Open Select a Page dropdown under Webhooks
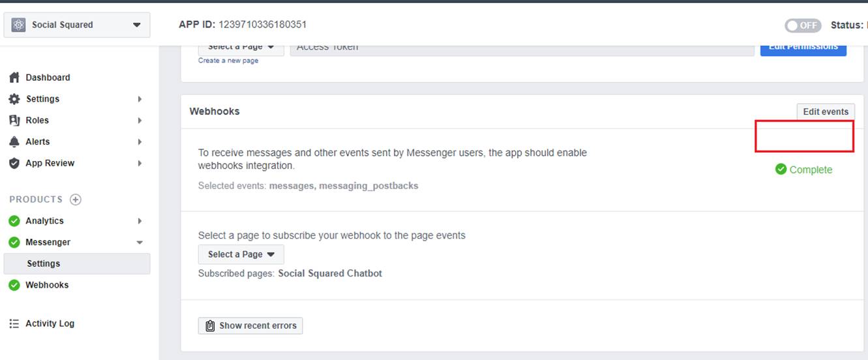Screen dimensions: 868x360 coord(241,254)
